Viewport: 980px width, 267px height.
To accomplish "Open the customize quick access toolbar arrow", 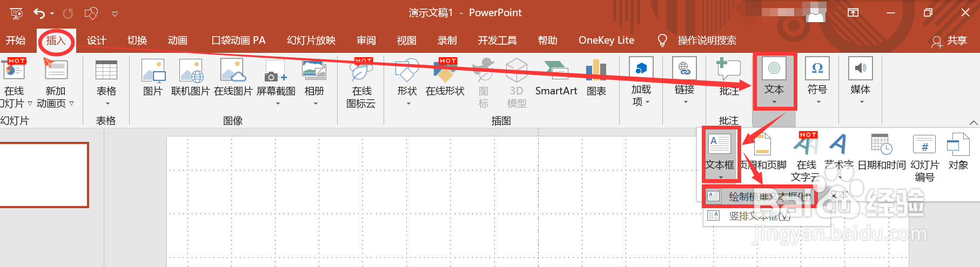I will 115,13.
